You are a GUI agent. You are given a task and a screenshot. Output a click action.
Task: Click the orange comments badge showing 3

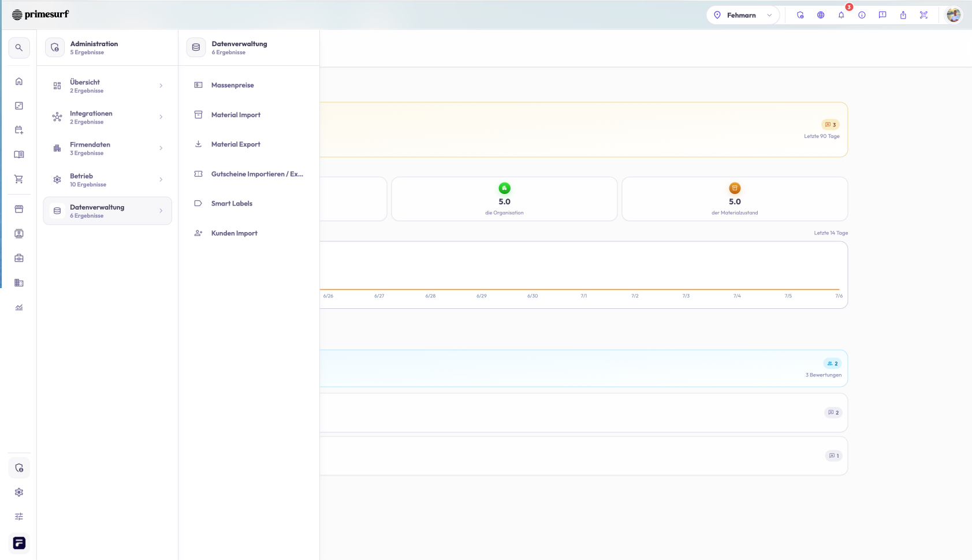[x=831, y=125]
